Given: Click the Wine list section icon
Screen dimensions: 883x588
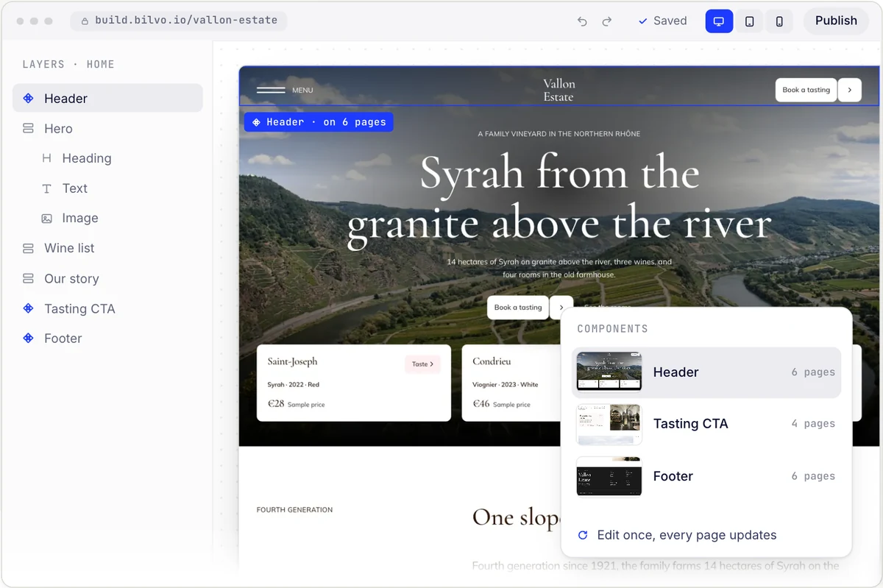Looking at the screenshot, I should (28, 249).
